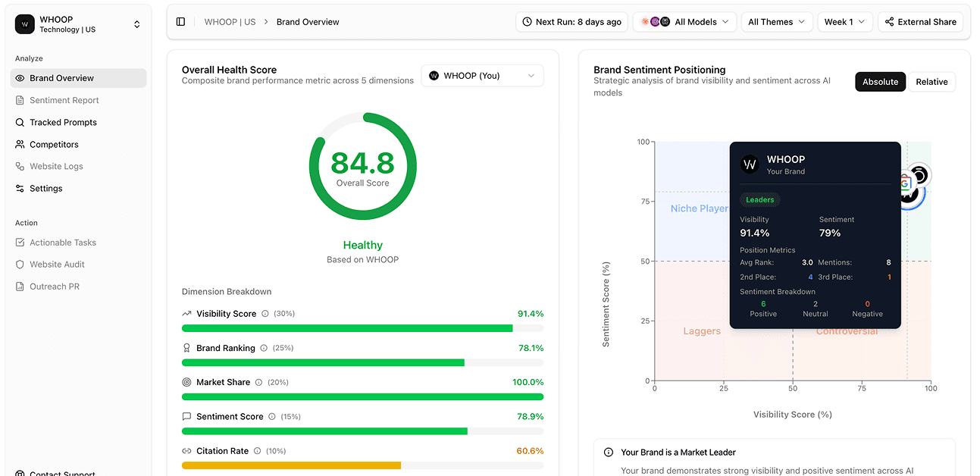
Task: Open the All Models dropdown
Action: [684, 21]
